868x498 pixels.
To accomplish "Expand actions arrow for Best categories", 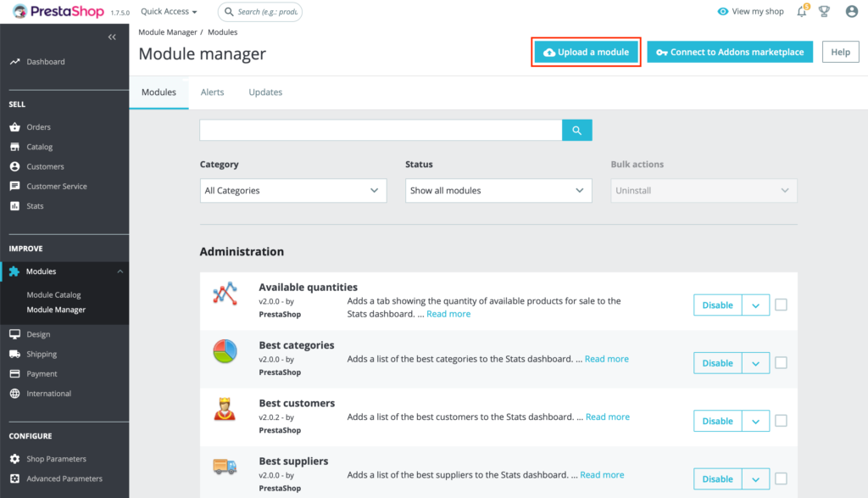I will (x=755, y=363).
